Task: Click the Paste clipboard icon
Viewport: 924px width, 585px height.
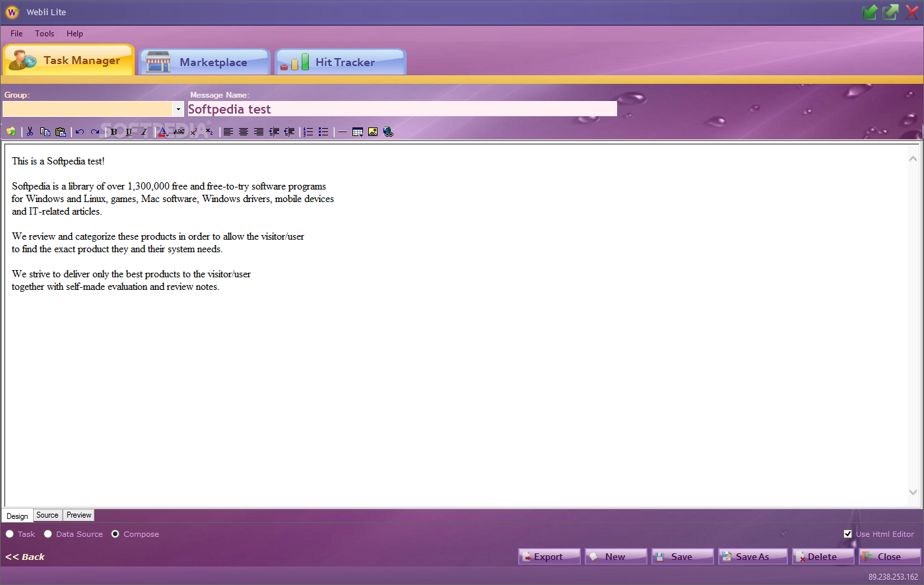Action: 61,132
